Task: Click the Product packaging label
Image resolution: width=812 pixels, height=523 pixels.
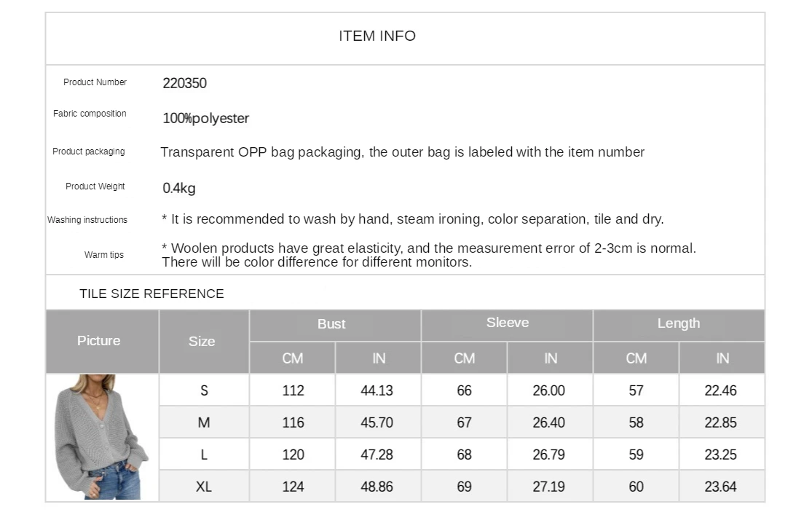Action: coord(89,152)
